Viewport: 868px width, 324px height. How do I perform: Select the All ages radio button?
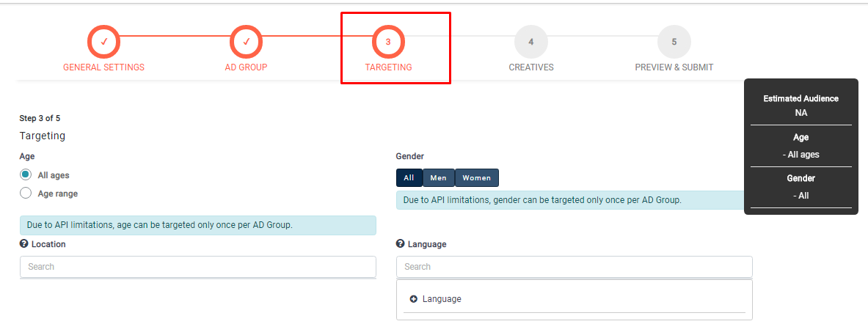pos(26,175)
